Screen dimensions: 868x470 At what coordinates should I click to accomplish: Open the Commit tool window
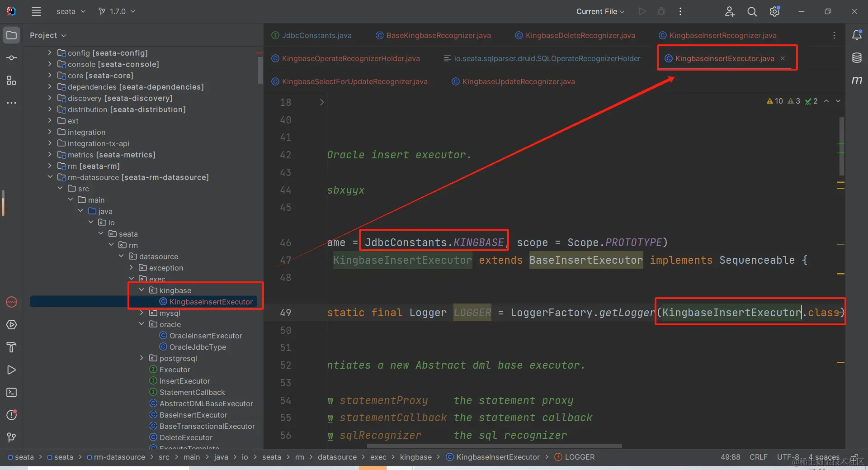tap(12, 58)
